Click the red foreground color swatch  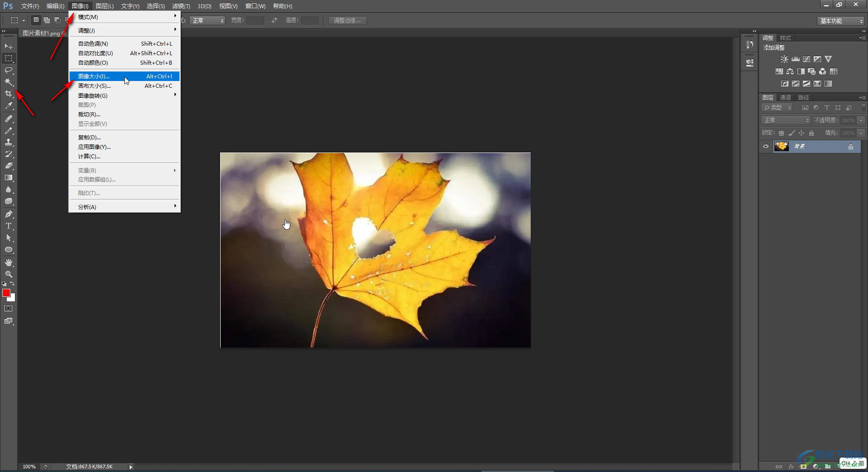click(x=6, y=293)
